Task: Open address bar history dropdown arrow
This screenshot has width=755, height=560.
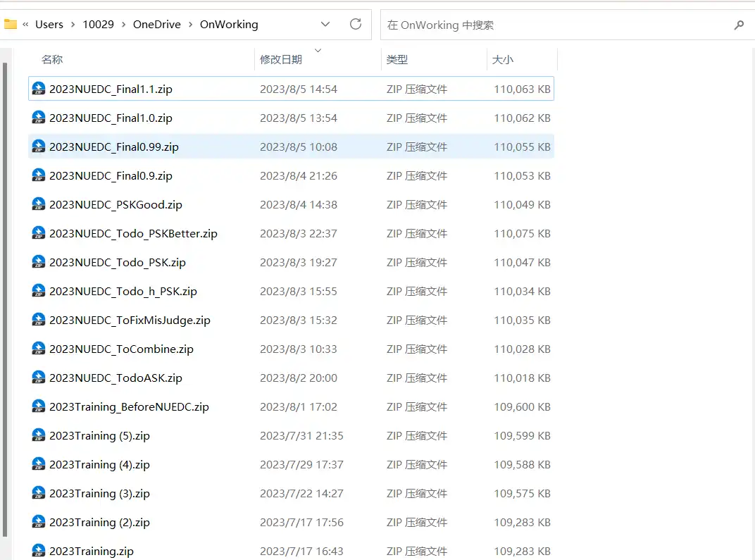Action: (325, 25)
